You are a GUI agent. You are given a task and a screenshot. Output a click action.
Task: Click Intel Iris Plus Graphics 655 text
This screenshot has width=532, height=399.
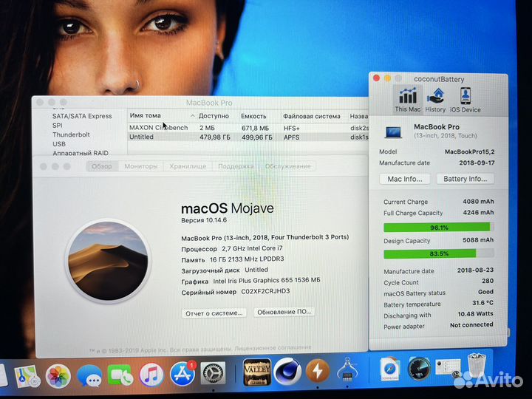point(266,281)
